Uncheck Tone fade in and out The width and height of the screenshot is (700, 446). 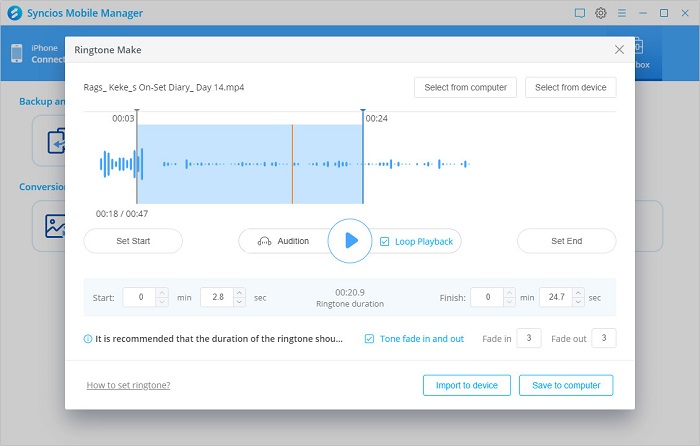[x=370, y=339]
